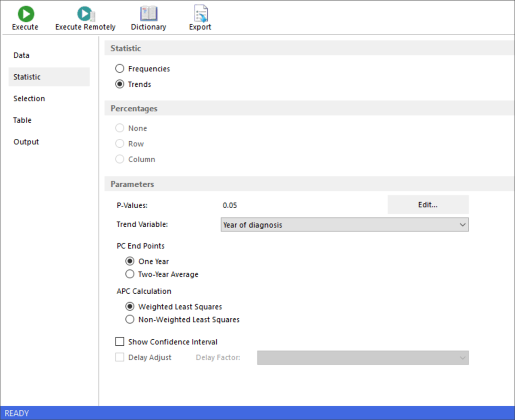Check the Delay Adjust option
The height and width of the screenshot is (420, 515).
(x=119, y=357)
